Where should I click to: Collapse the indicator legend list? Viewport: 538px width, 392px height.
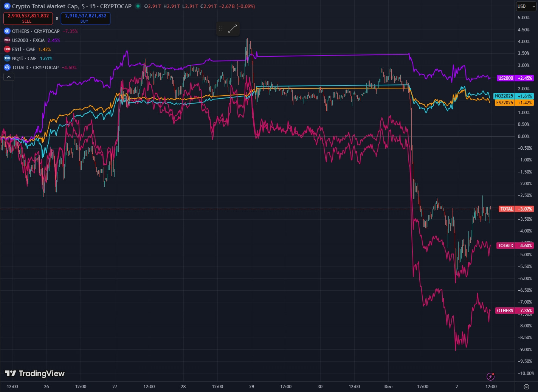[9, 77]
